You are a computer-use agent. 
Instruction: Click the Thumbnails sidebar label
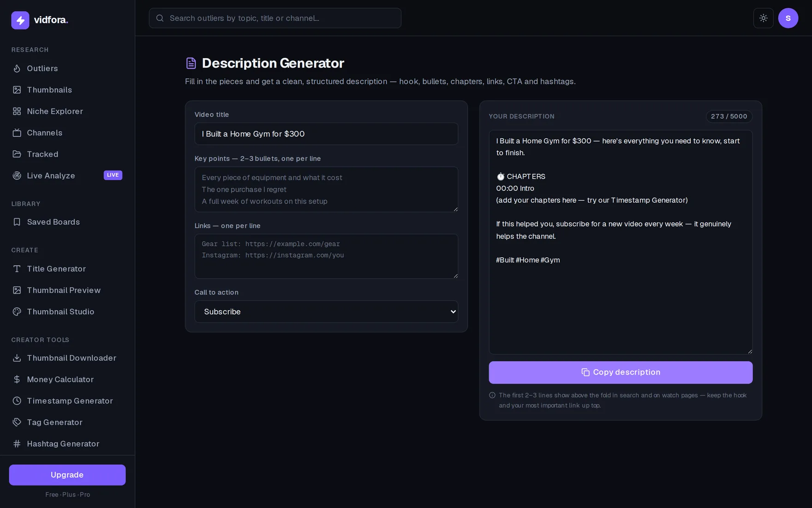(x=49, y=90)
